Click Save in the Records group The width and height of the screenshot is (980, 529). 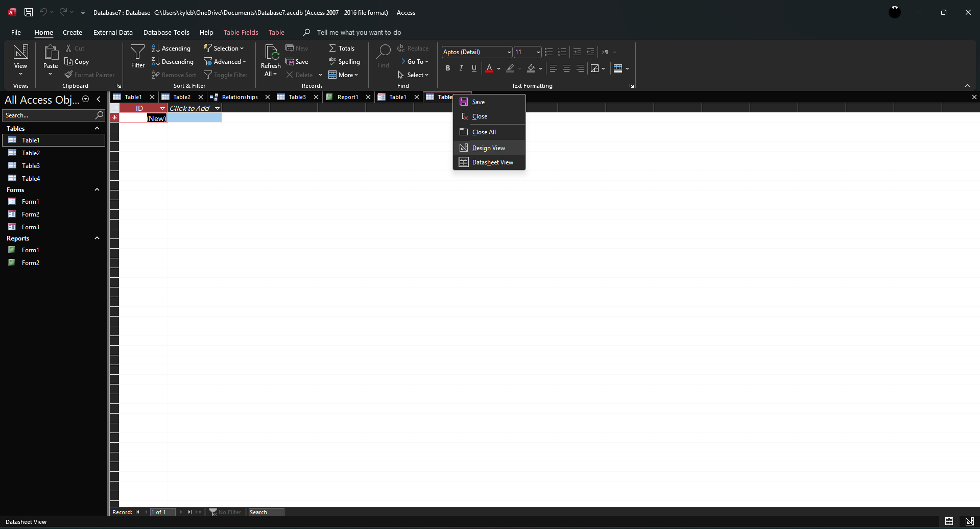(x=297, y=62)
